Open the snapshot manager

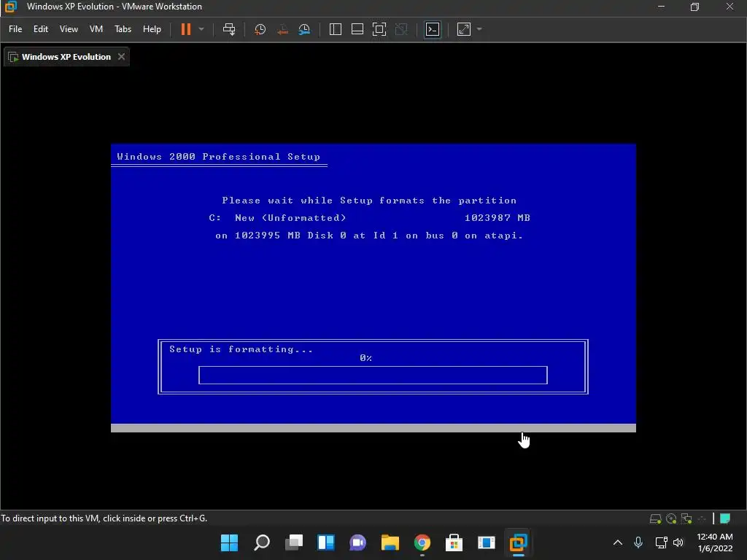304,29
